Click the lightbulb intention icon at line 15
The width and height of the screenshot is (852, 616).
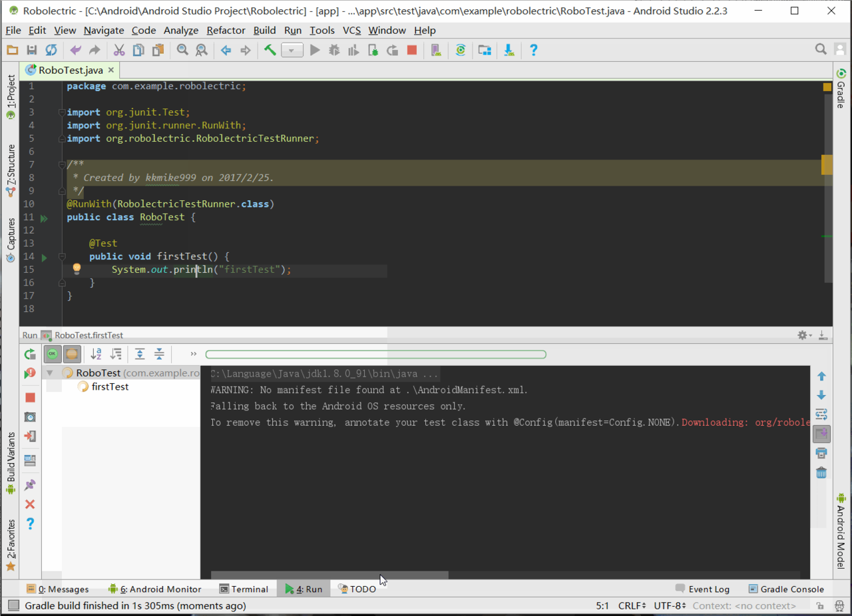(x=77, y=269)
